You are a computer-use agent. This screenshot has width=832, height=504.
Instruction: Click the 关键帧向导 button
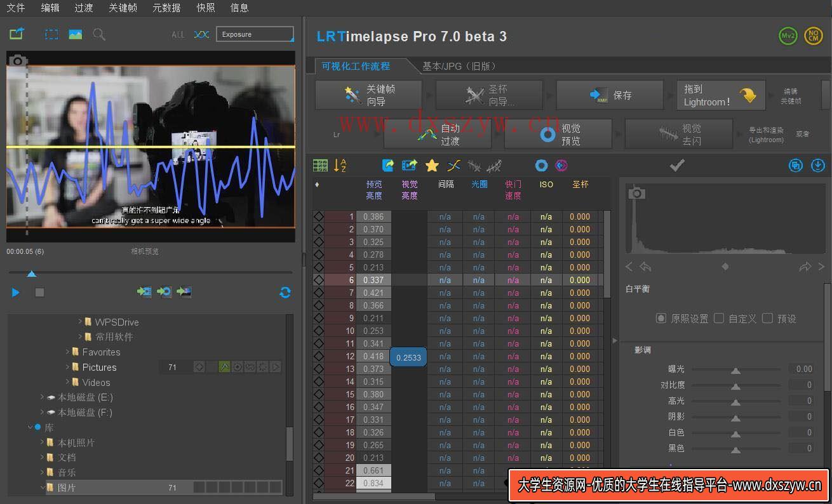[368, 95]
